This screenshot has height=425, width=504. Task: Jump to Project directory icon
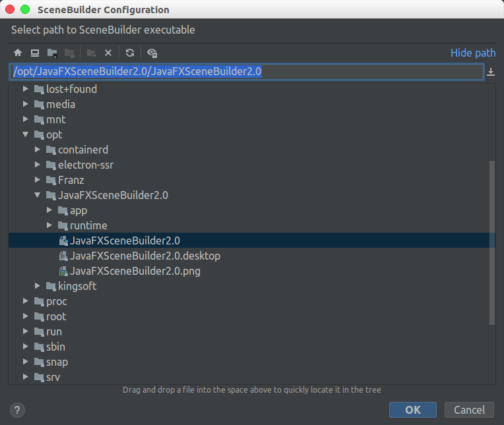52,53
